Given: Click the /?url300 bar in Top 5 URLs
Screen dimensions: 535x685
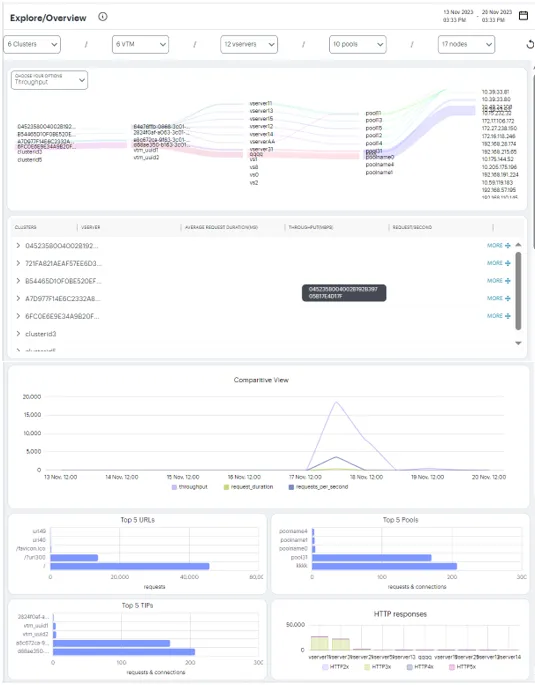Looking at the screenshot, I should click(x=74, y=557).
